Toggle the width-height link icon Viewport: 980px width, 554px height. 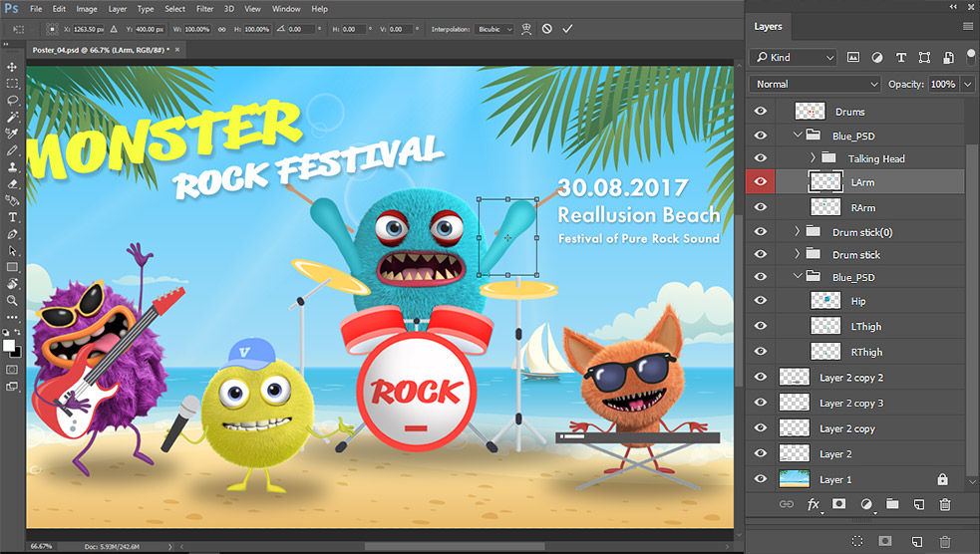222,29
